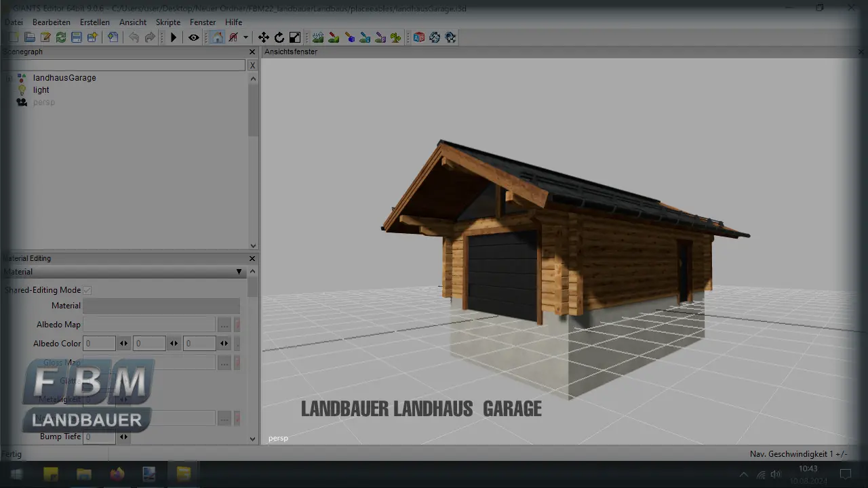Image resolution: width=868 pixels, height=488 pixels.
Task: Select the Rotate circular arrow tool
Action: coord(279,37)
